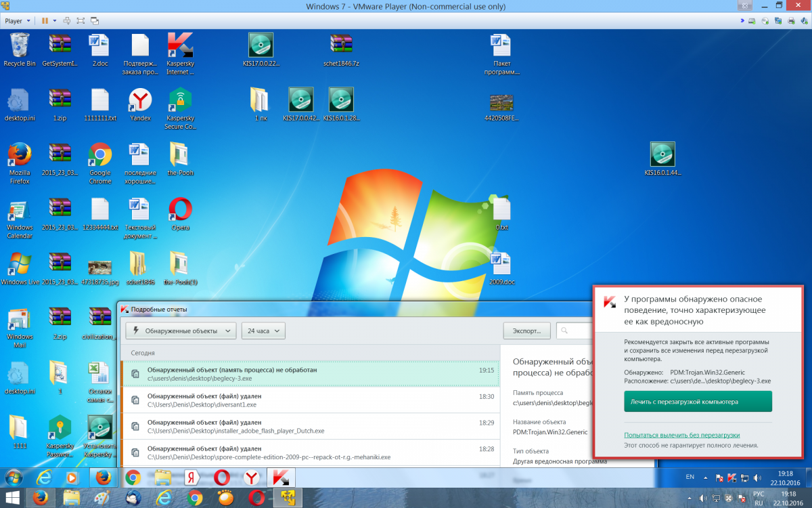Click the Экспорт button
The image size is (812, 508).
(526, 331)
